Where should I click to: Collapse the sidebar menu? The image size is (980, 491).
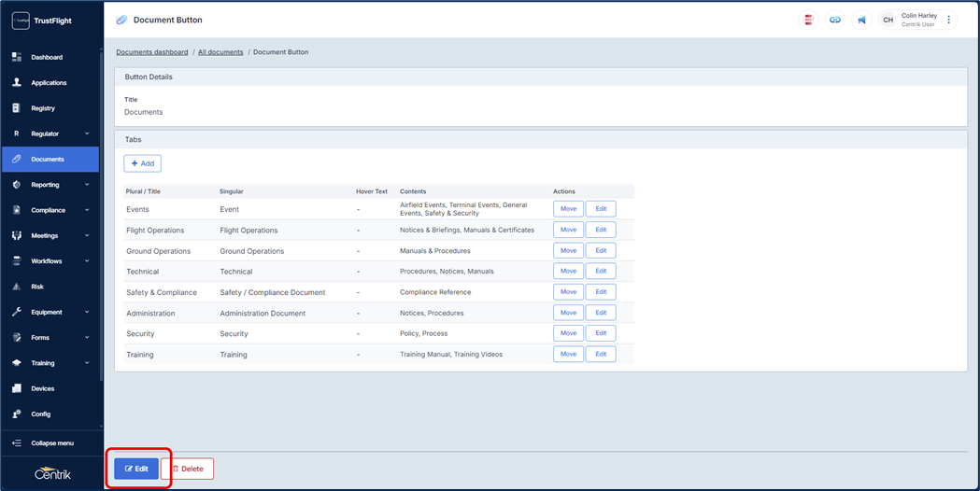[x=51, y=443]
